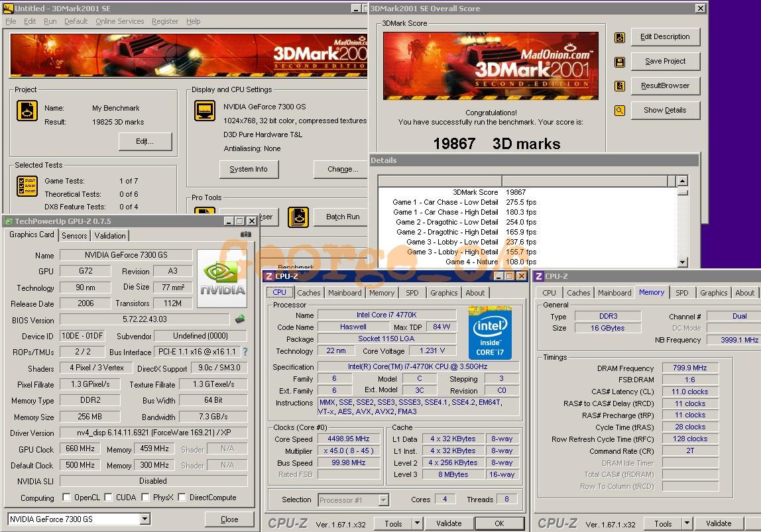Screen dimensions: 761x532
Task: Click the ResultBrowser icon
Action: [x=620, y=86]
